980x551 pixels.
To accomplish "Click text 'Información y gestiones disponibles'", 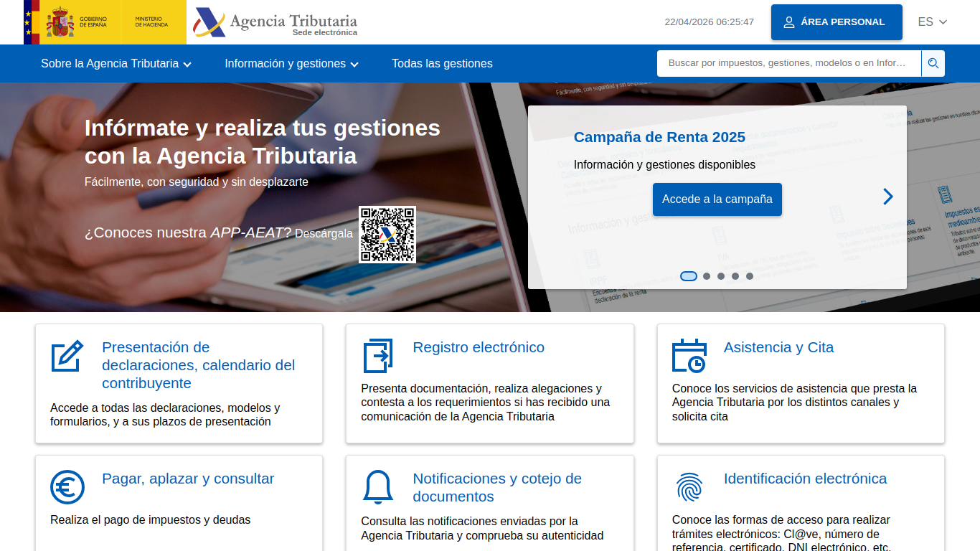I will click(664, 165).
